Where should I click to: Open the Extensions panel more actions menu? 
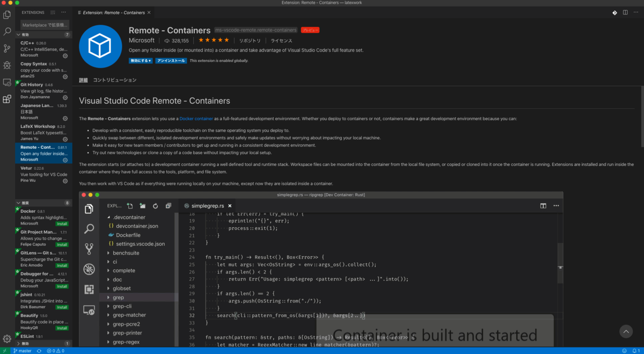click(x=64, y=12)
